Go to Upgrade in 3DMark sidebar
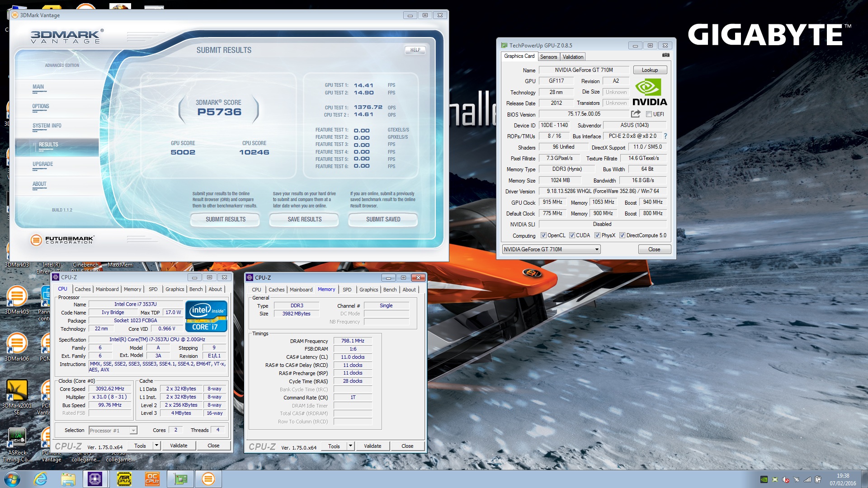The image size is (868, 488). click(x=43, y=164)
